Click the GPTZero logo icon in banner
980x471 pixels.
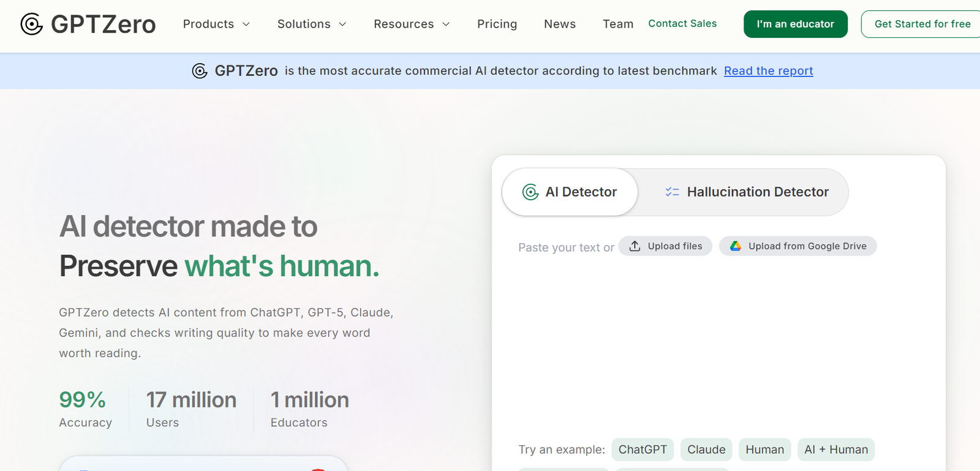point(200,71)
